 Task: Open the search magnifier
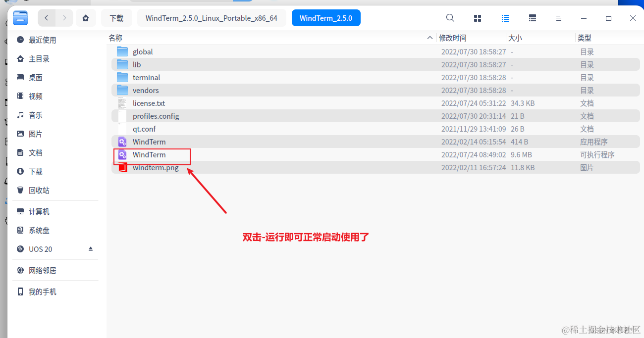[x=450, y=18]
